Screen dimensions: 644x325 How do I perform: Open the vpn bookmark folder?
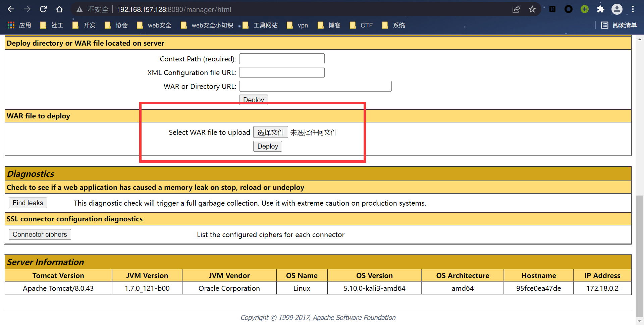click(x=298, y=25)
